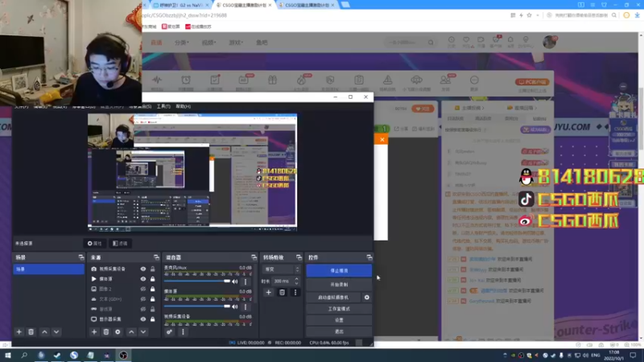644x362 pixels.
Task: Open the more (ellipsis) icon in Douyu toolbar
Action: (x=474, y=80)
